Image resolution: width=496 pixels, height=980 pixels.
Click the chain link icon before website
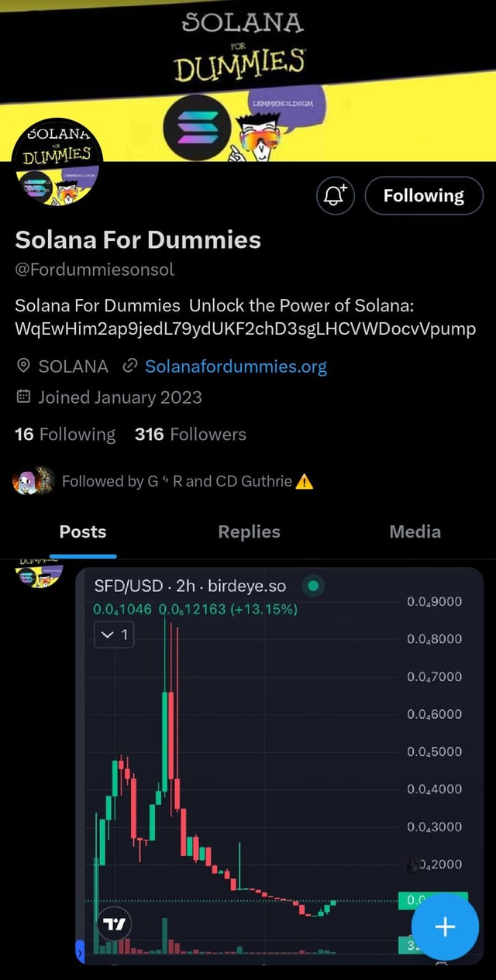point(130,366)
